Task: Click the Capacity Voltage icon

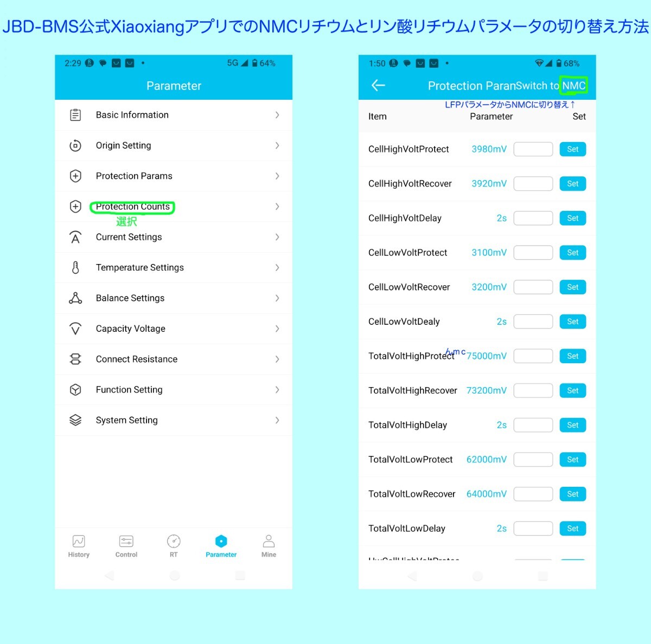Action: click(x=75, y=329)
